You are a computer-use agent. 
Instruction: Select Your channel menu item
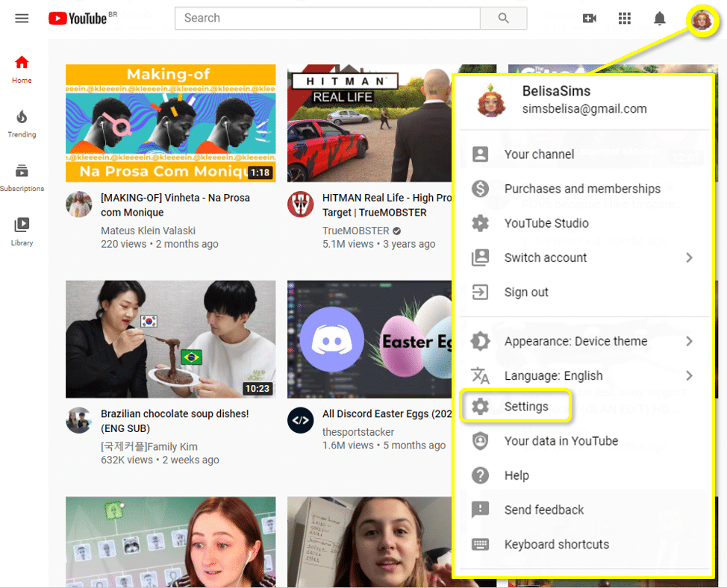click(584, 154)
